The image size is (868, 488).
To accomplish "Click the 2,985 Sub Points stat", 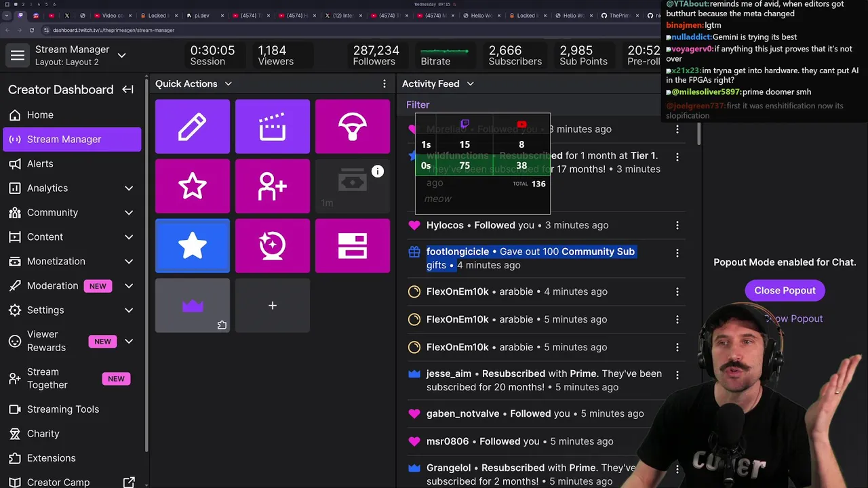I will coord(583,56).
